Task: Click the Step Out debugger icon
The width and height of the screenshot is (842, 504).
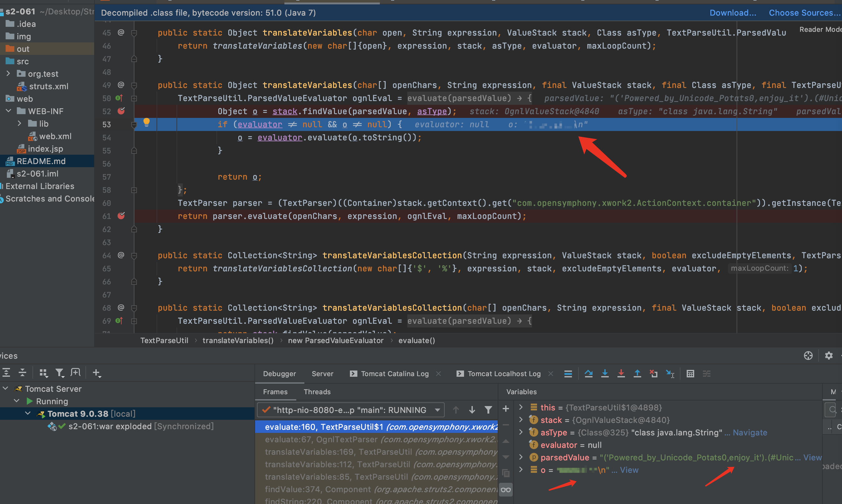Action: [637, 374]
